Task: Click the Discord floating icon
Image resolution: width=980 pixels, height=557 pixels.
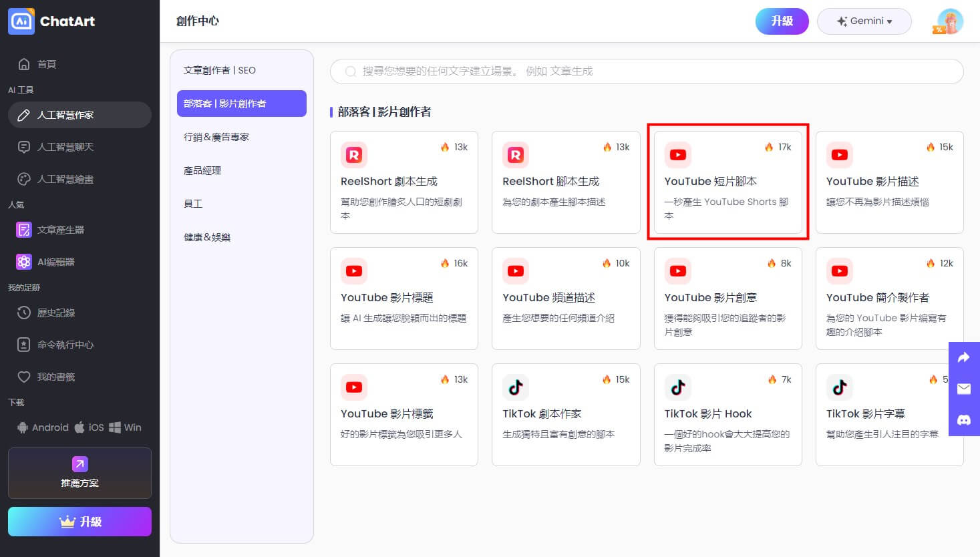Action: click(x=964, y=420)
